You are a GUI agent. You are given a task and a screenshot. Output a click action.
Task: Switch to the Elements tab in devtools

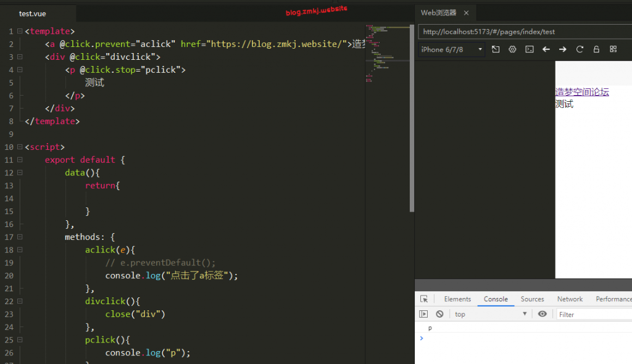click(457, 299)
